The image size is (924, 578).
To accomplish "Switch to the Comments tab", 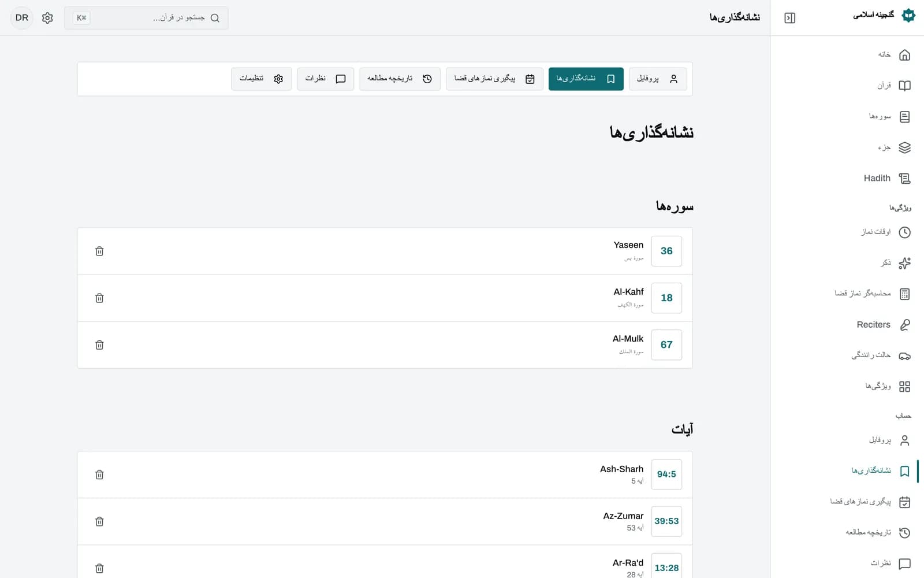I will click(x=325, y=79).
